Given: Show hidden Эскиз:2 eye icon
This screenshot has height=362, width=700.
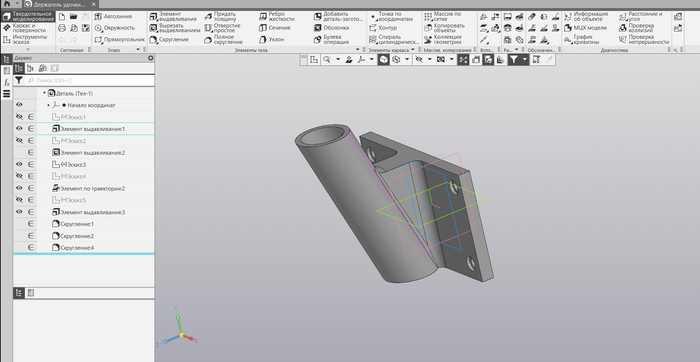Looking at the screenshot, I should (x=19, y=141).
